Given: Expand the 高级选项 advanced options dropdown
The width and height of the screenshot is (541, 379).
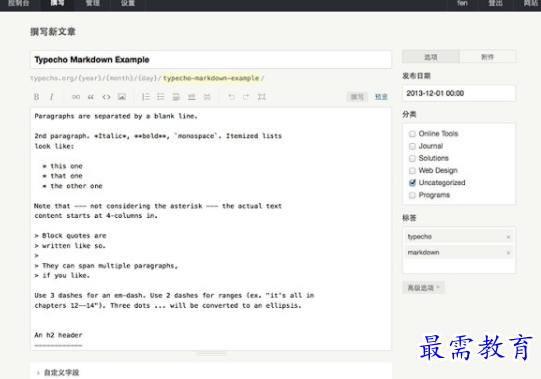Looking at the screenshot, I should [x=424, y=288].
